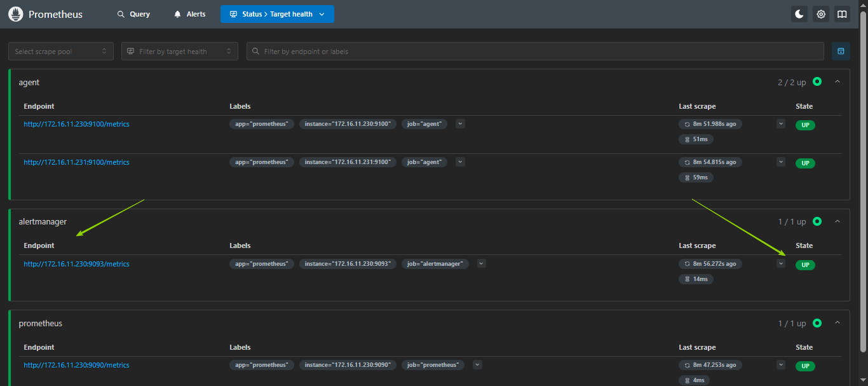Open http://172.16.11.230:9100/metrics endpoint link
868x386 pixels.
76,124
